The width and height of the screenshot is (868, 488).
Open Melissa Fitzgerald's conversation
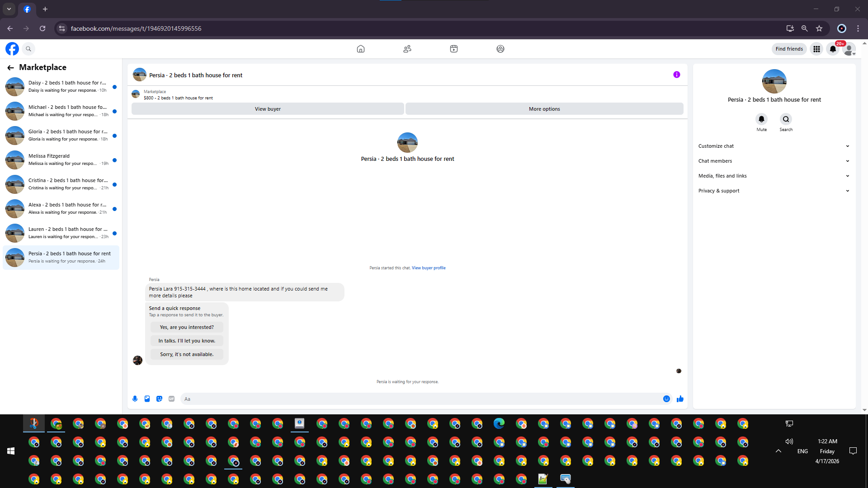point(61,160)
